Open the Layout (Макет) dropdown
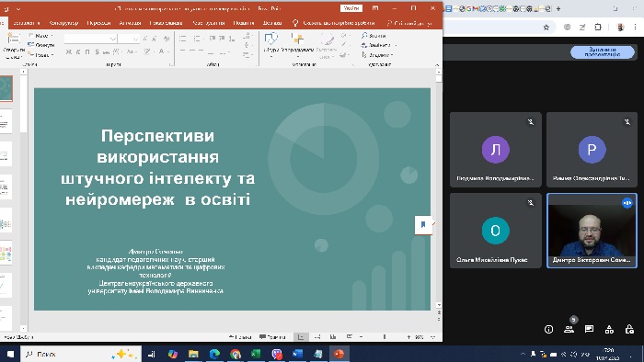The width and height of the screenshot is (644, 362). pyautogui.click(x=40, y=36)
